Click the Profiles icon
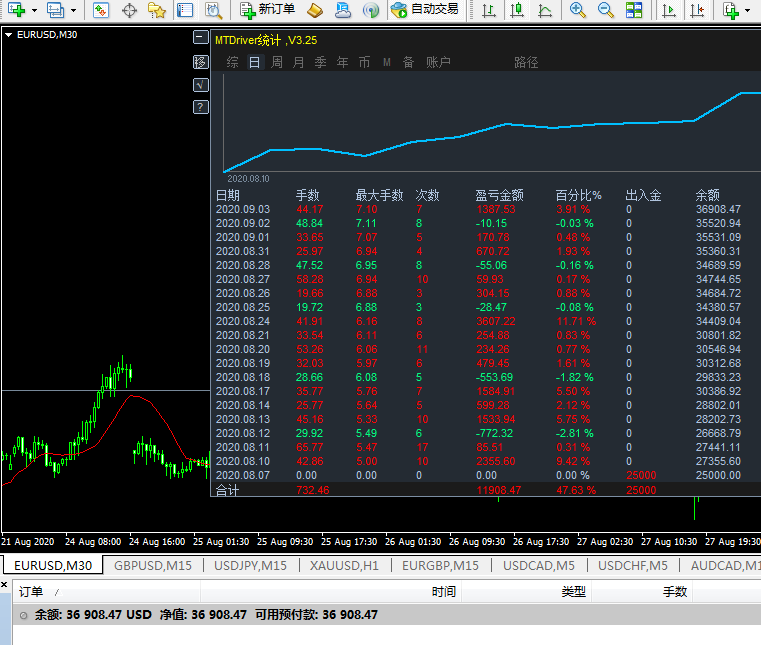 pos(55,10)
